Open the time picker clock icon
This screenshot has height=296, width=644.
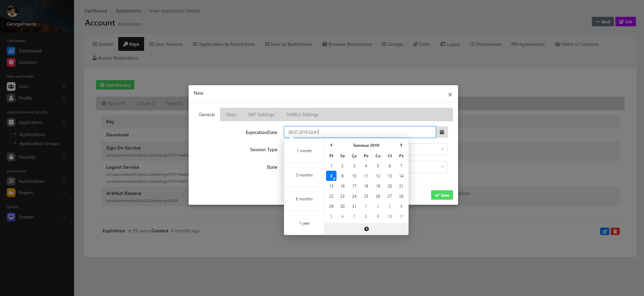click(x=366, y=229)
